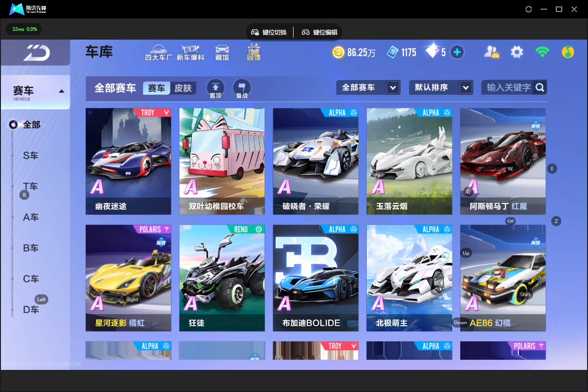The width and height of the screenshot is (588, 392).
Task: Filter by C车 class
Action: click(31, 279)
